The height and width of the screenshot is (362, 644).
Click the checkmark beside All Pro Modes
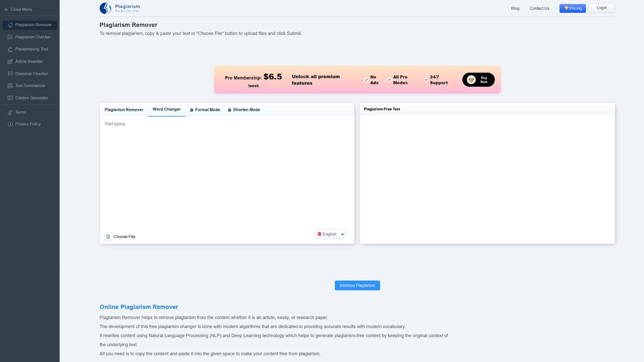pyautogui.click(x=389, y=80)
